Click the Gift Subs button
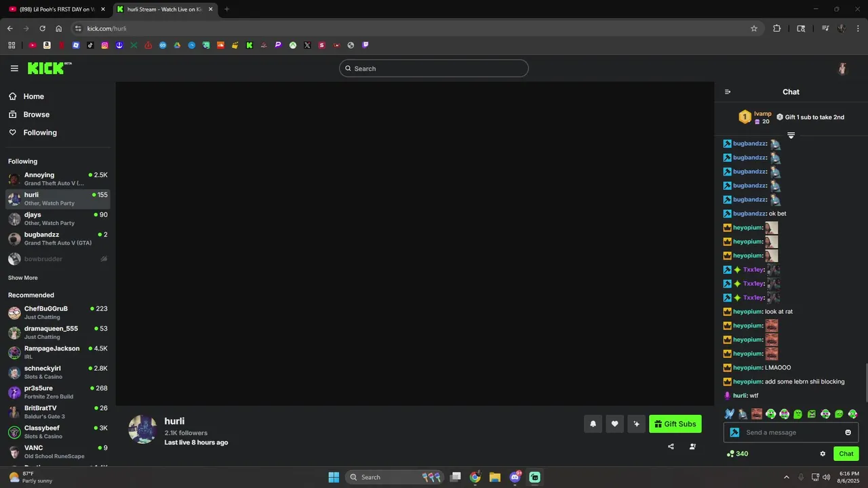 tap(675, 424)
